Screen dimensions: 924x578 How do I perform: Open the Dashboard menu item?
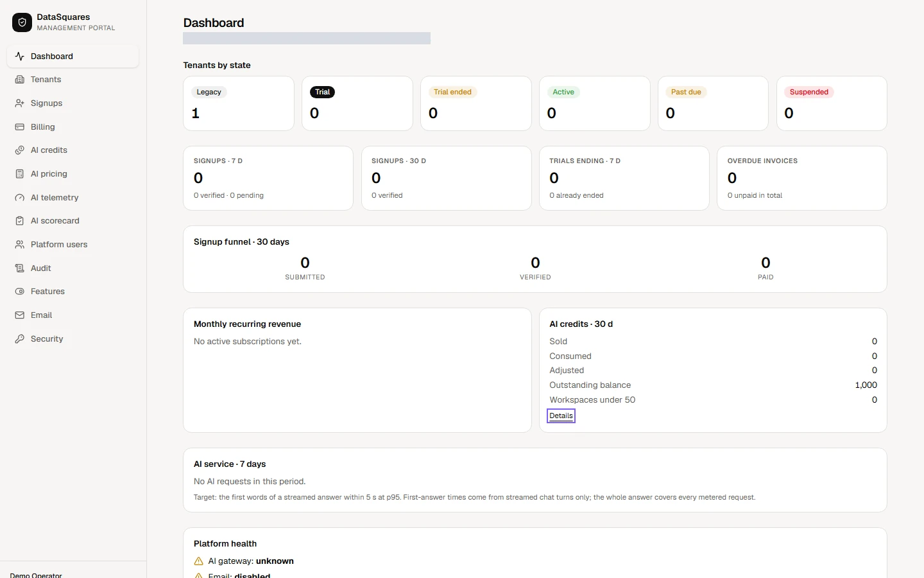(x=73, y=56)
